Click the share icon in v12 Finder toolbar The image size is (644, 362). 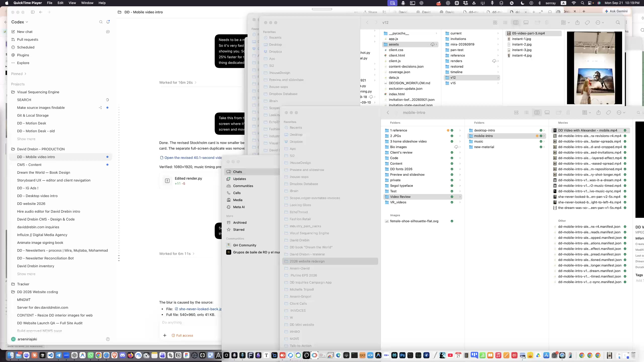(x=577, y=23)
